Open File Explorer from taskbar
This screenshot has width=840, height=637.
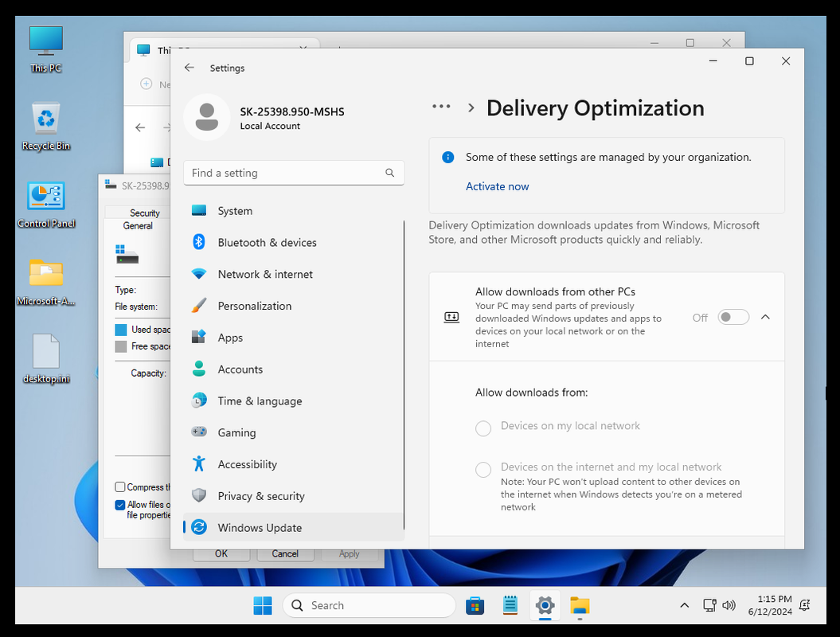pos(580,605)
